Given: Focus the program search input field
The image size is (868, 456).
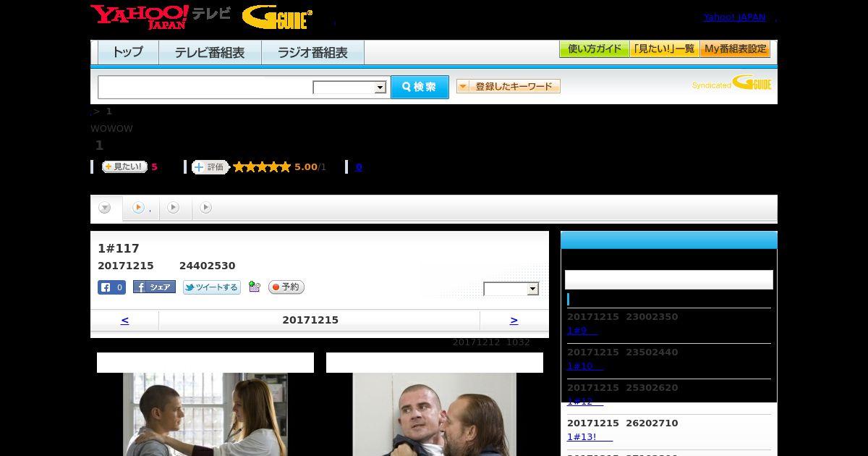Looking at the screenshot, I should point(205,87).
